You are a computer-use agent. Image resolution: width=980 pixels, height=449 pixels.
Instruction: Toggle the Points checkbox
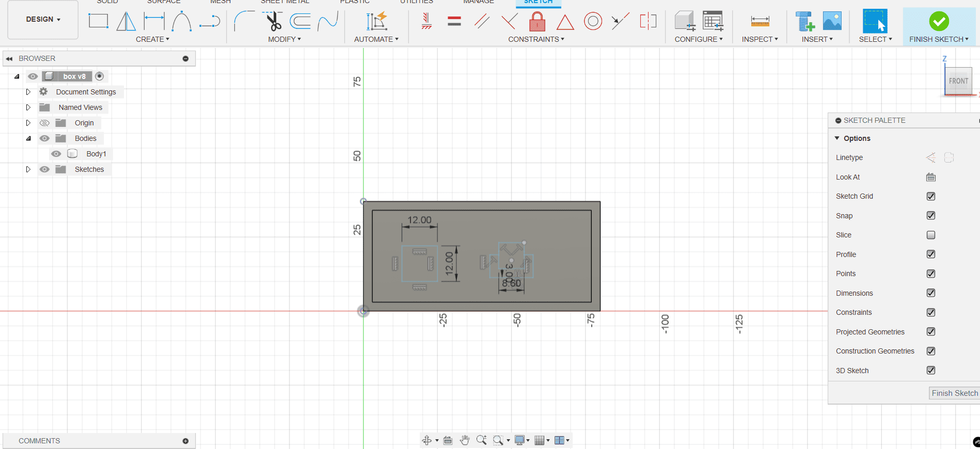click(x=931, y=274)
